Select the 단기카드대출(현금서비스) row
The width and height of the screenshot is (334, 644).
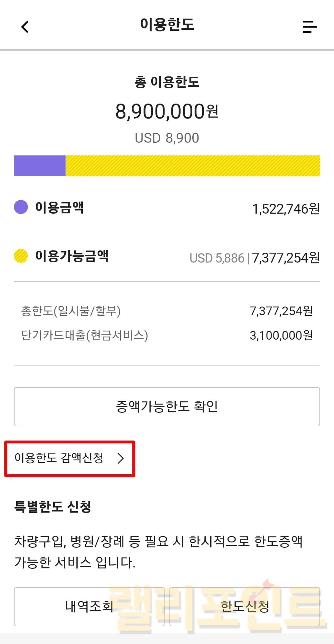167,335
